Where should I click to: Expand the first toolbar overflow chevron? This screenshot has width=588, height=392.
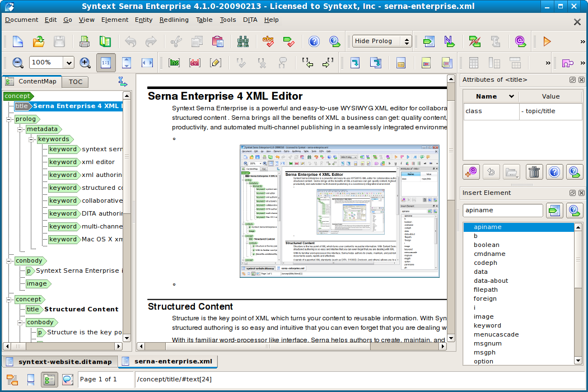click(x=582, y=41)
